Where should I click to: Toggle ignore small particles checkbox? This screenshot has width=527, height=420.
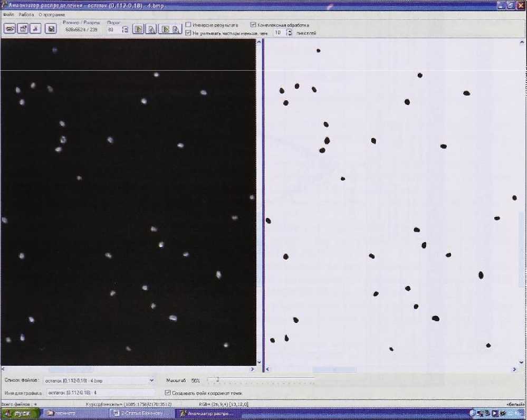pyautogui.click(x=188, y=33)
